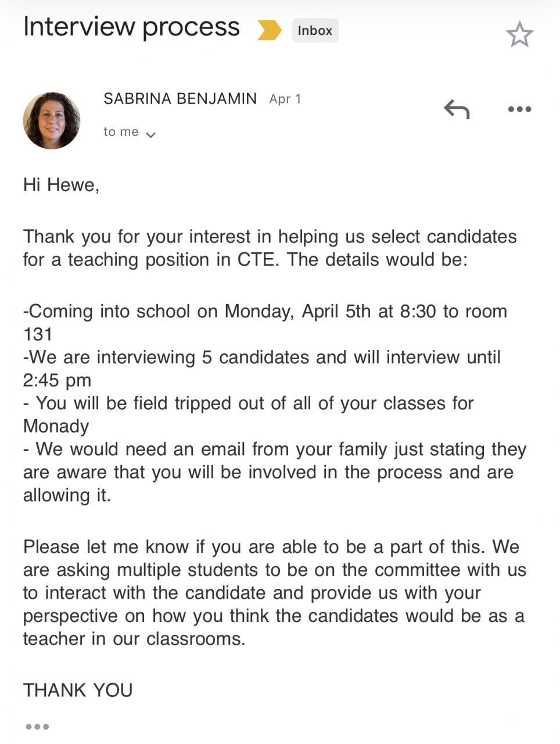Click the sender name SABRINA BENJAMIN
This screenshot has width=560, height=744.
tap(180, 99)
